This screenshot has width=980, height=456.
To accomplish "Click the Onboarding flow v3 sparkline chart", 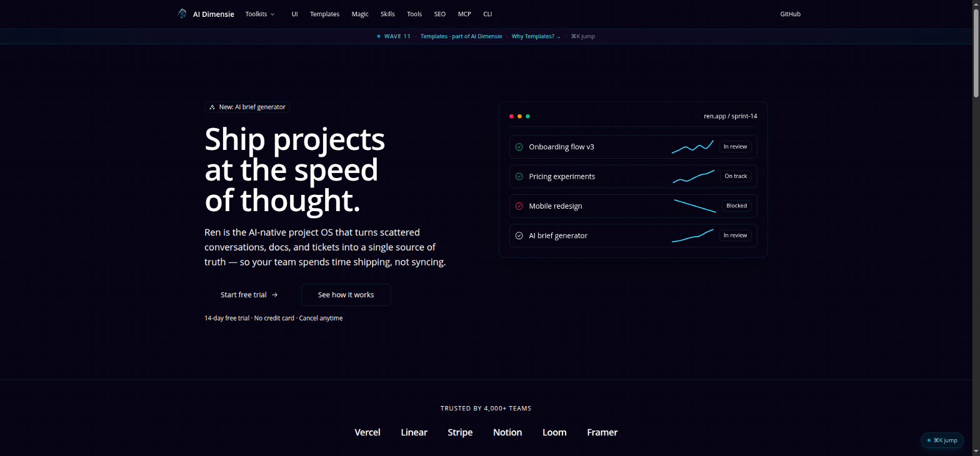I will (692, 147).
